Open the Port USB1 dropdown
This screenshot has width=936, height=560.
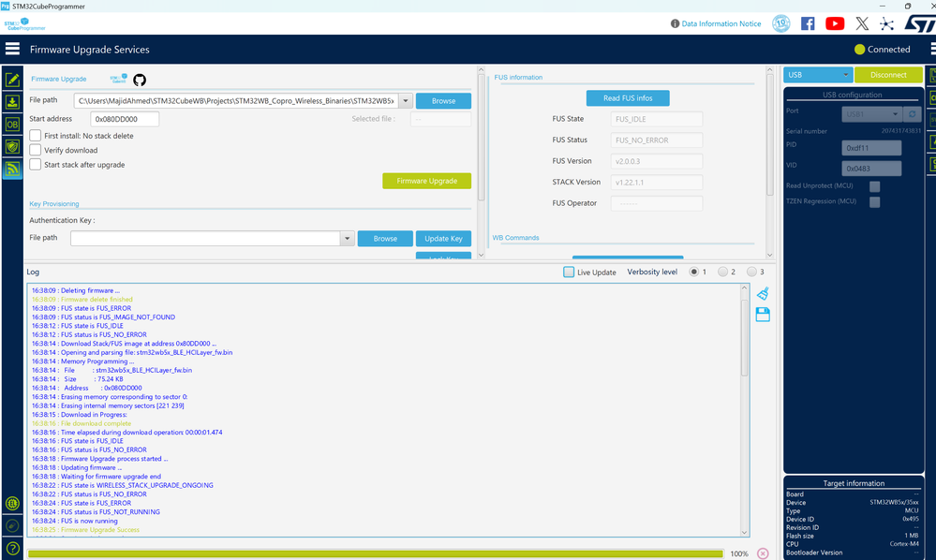[x=871, y=114]
